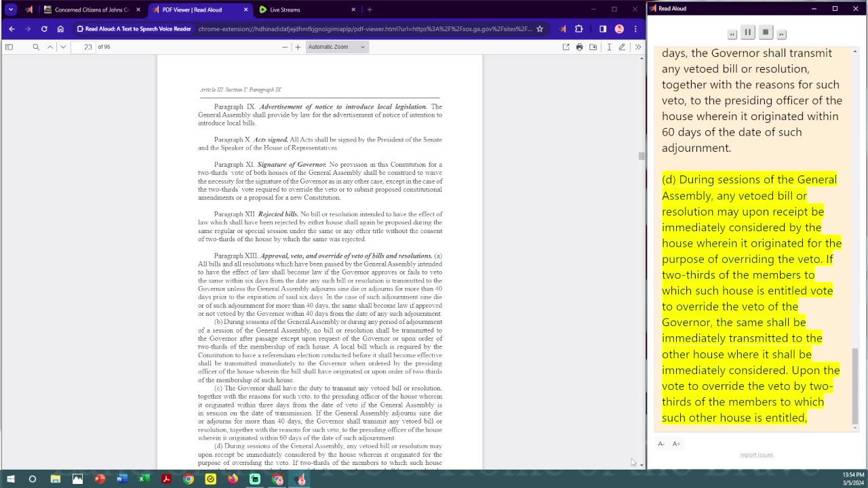
Task: Click the address bar URL
Action: click(x=365, y=29)
